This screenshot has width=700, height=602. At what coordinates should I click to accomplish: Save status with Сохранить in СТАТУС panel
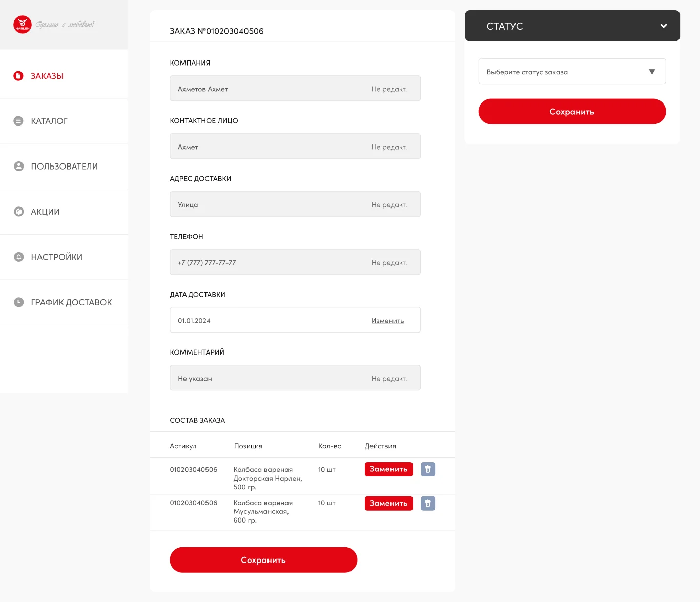click(x=572, y=111)
